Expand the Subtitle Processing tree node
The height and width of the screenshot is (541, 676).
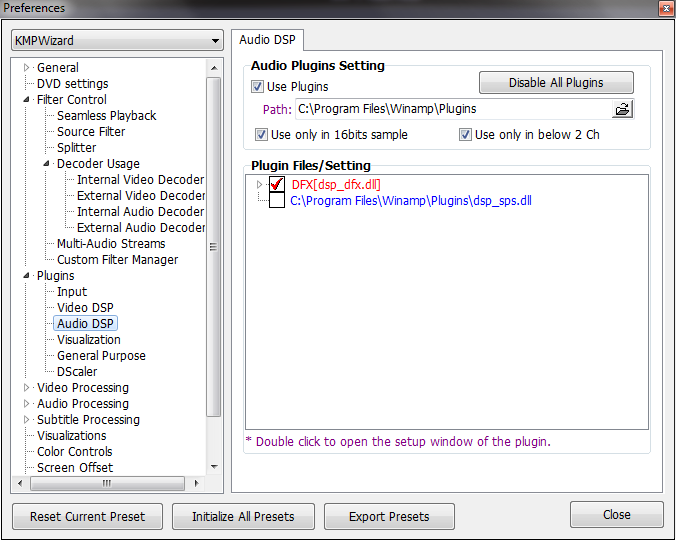26,419
